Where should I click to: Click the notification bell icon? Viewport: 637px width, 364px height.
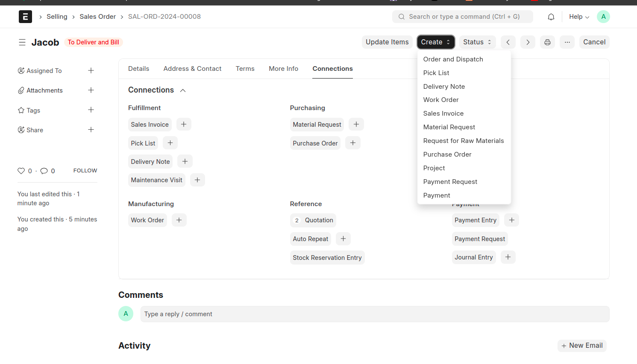click(x=551, y=17)
